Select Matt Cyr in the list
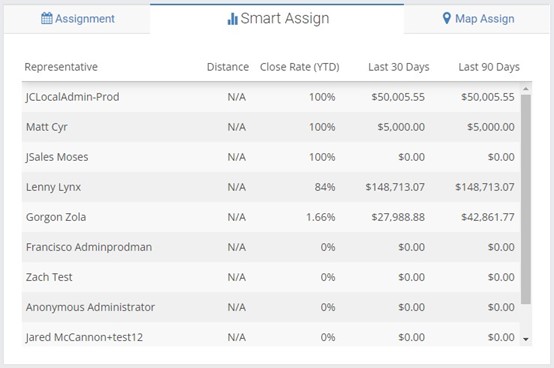The width and height of the screenshot is (554, 368). 271,127
